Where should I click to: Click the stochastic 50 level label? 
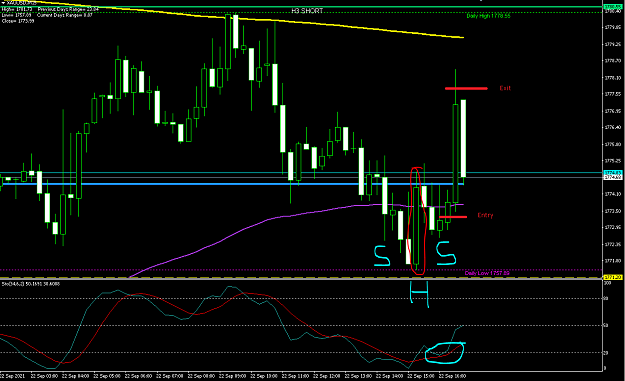click(x=606, y=326)
